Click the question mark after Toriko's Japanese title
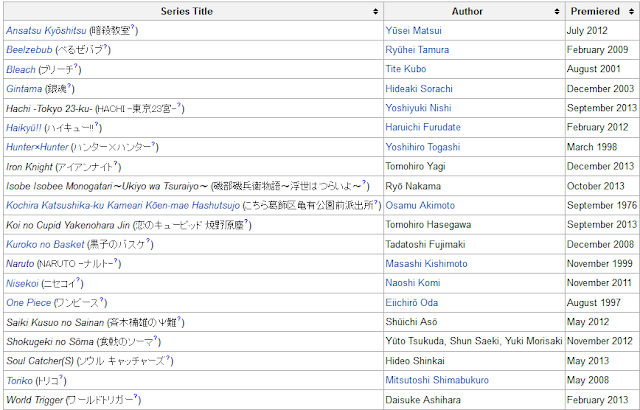Screen dimensions: 640x410 [x=61, y=377]
